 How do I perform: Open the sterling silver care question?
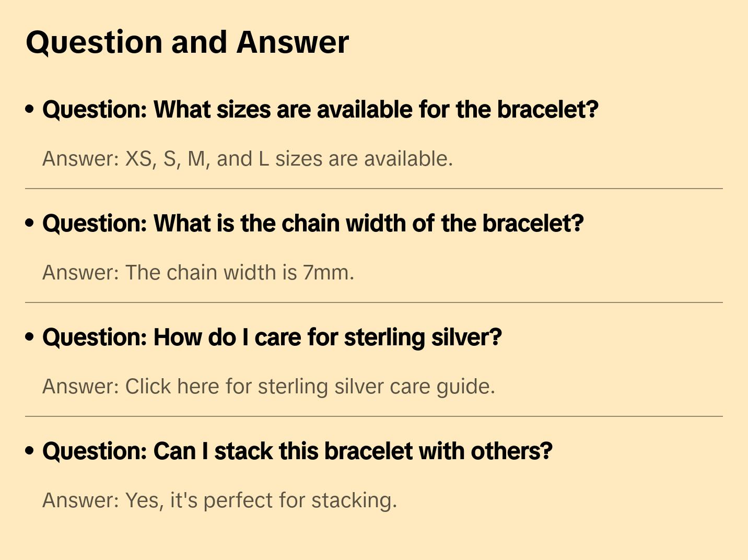(x=272, y=337)
